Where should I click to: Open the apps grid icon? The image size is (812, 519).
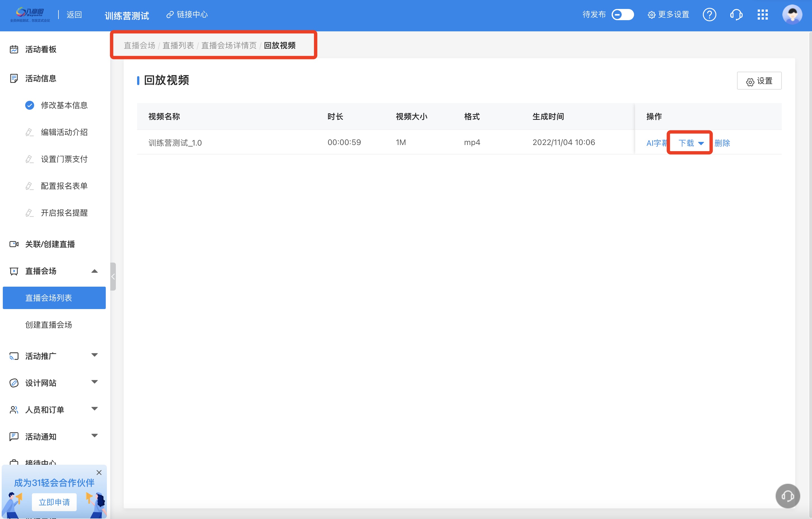pyautogui.click(x=762, y=15)
